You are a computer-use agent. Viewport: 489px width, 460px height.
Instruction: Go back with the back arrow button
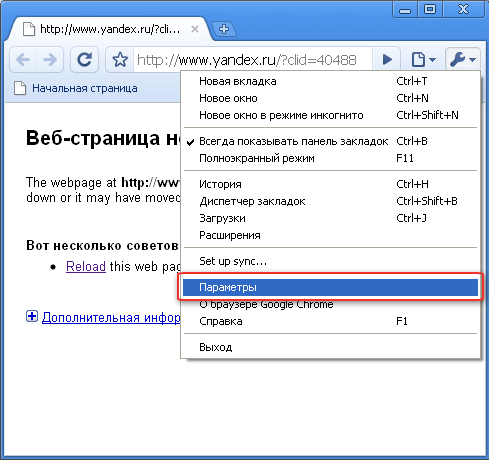coord(23,60)
